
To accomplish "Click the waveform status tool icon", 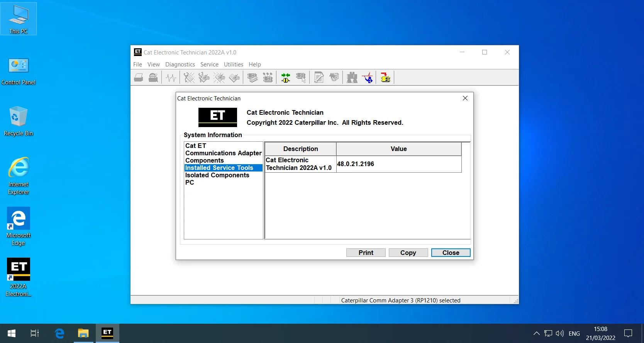I will click(x=171, y=78).
